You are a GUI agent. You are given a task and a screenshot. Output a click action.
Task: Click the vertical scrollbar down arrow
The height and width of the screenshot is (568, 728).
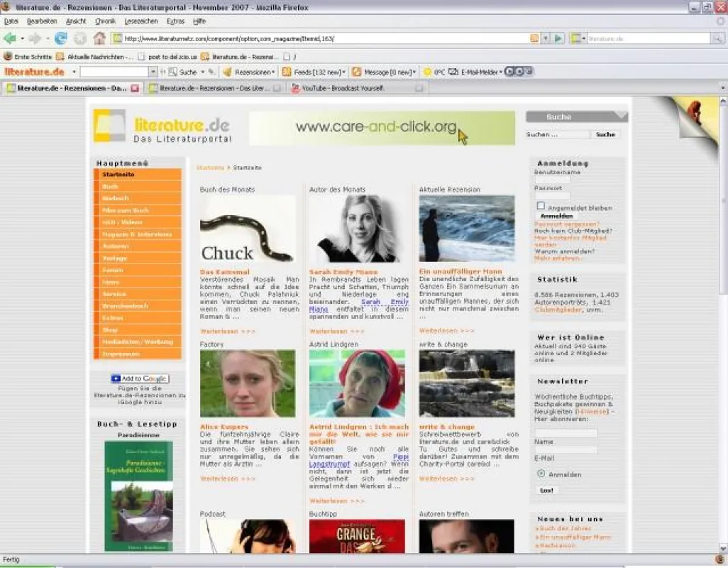point(723,548)
